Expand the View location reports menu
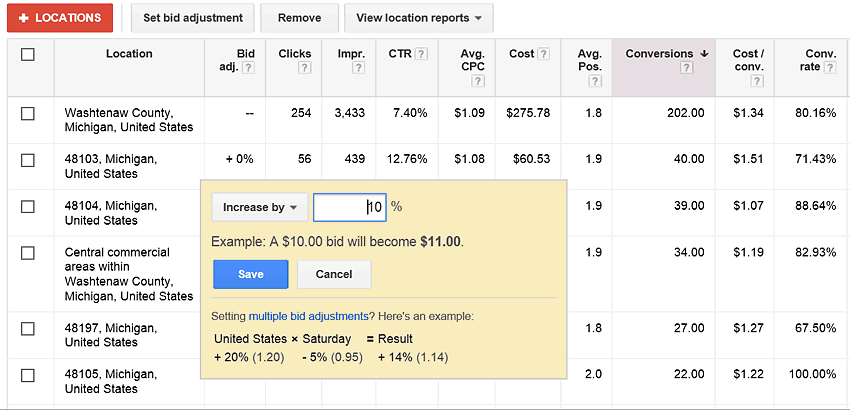 click(x=418, y=18)
